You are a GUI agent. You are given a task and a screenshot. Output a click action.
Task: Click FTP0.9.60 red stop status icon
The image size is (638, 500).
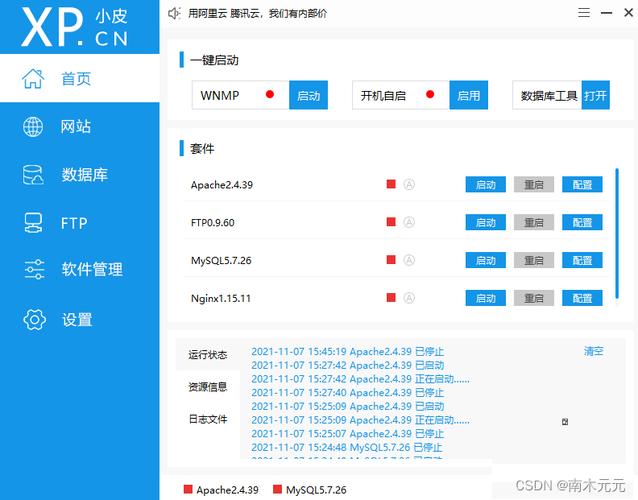391,222
